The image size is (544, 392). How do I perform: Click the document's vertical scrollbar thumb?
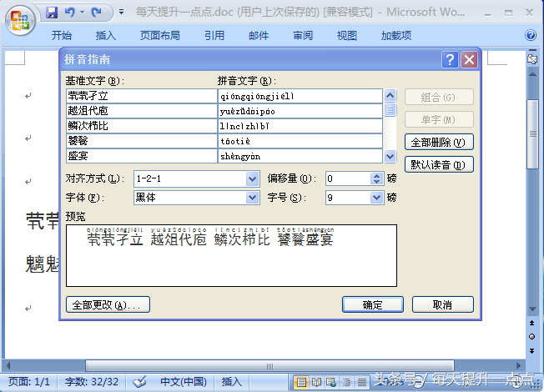tap(532, 134)
